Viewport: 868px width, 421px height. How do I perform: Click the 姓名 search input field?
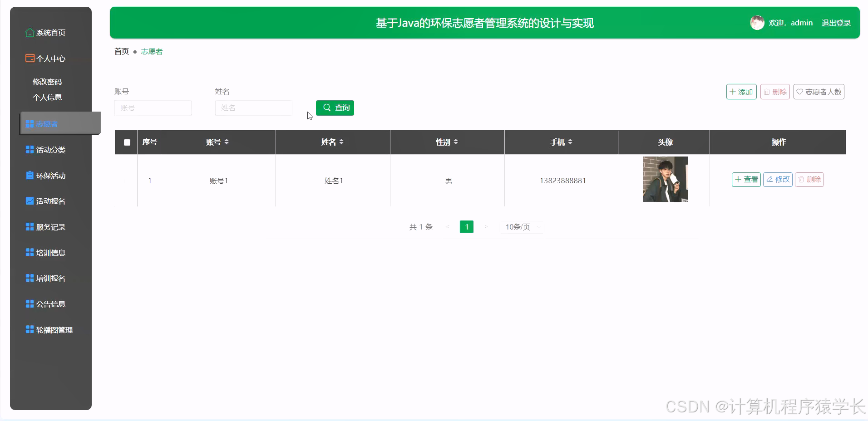[253, 108]
